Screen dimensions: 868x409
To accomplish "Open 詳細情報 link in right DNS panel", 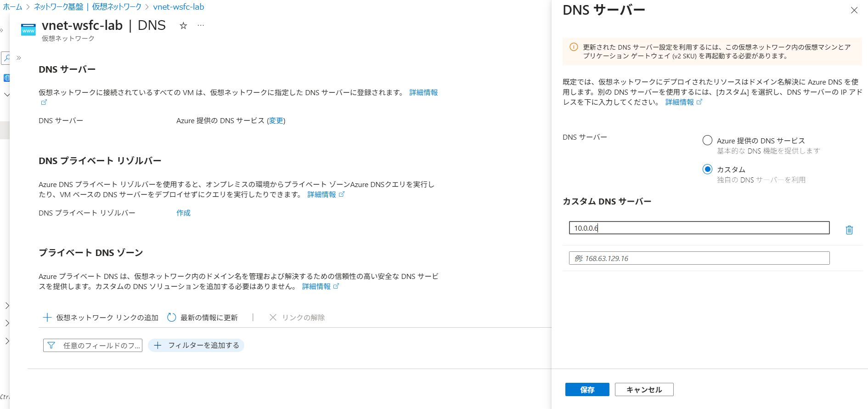I will click(680, 102).
